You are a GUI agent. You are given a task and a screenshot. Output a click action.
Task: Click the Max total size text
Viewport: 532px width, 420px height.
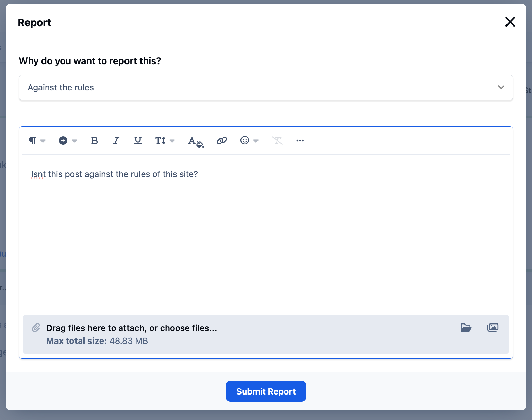coord(97,341)
